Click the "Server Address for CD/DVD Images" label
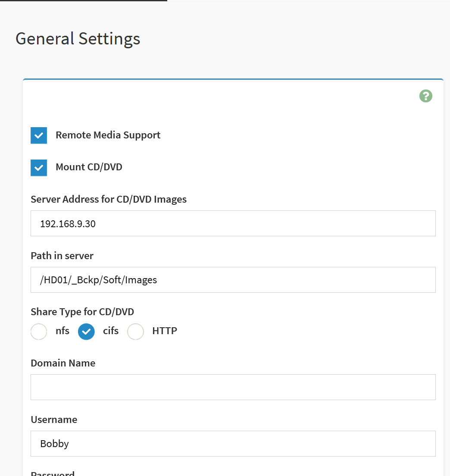Screen dimensions: 450x476 pyautogui.click(x=109, y=199)
